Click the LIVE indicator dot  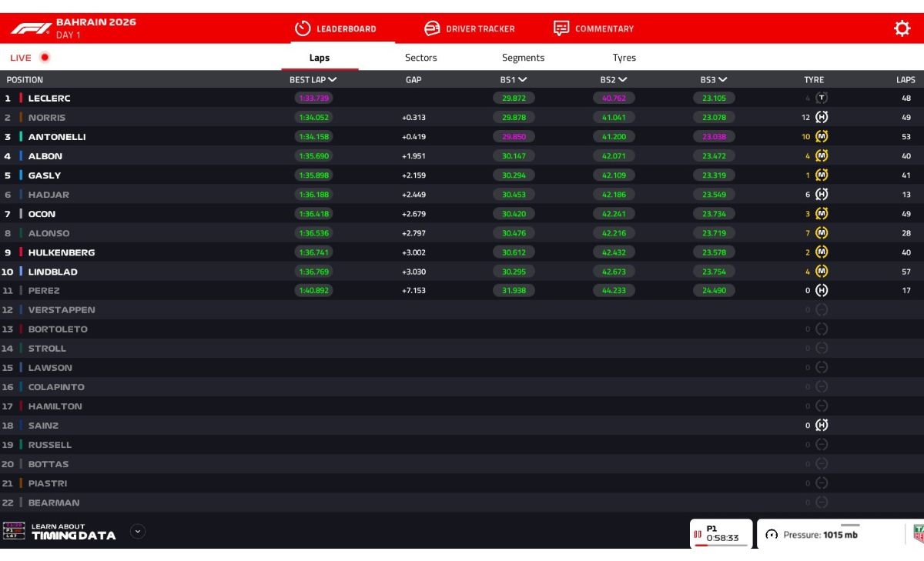[44, 56]
